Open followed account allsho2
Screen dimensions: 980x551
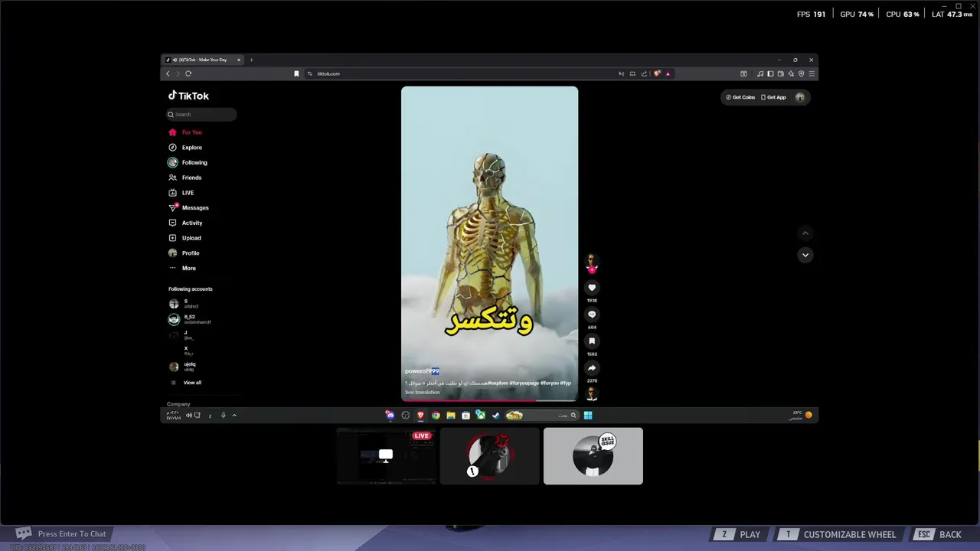point(184,304)
